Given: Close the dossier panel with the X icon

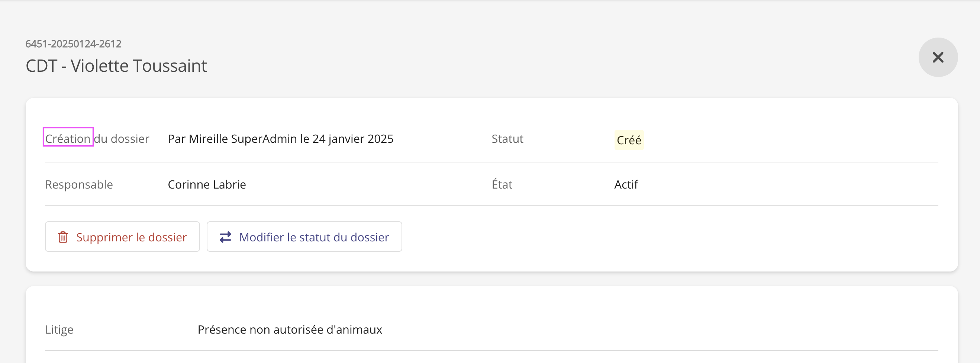Looking at the screenshot, I should click(938, 57).
